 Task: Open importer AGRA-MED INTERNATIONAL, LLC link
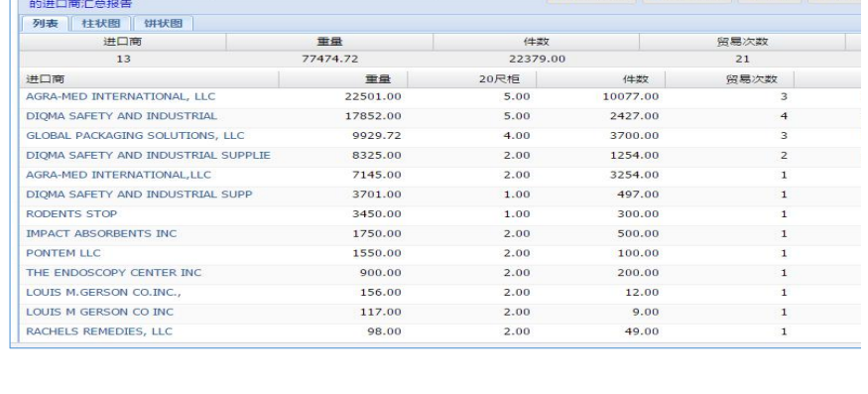(121, 96)
